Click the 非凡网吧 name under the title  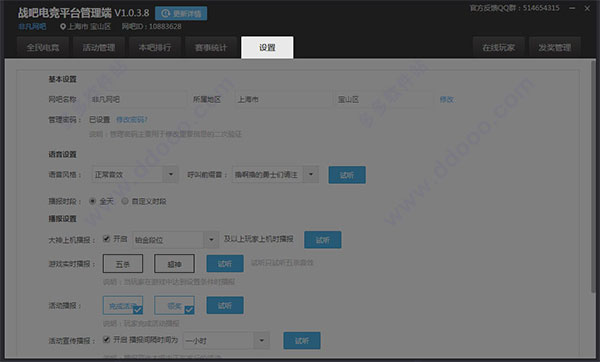32,26
